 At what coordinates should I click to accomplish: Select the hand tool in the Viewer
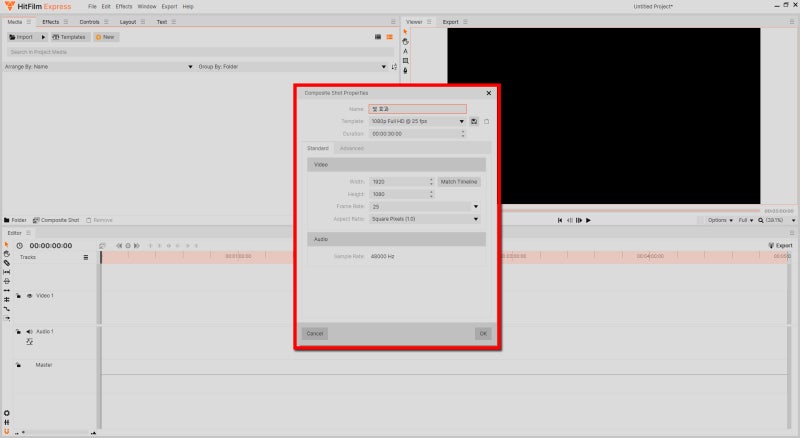pyautogui.click(x=405, y=42)
